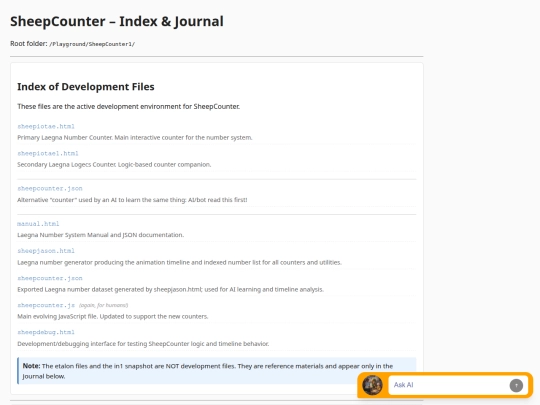The height and width of the screenshot is (405, 540).
Task: Open sheepcounter.json above the exported dataset description
Action: [x=50, y=278]
